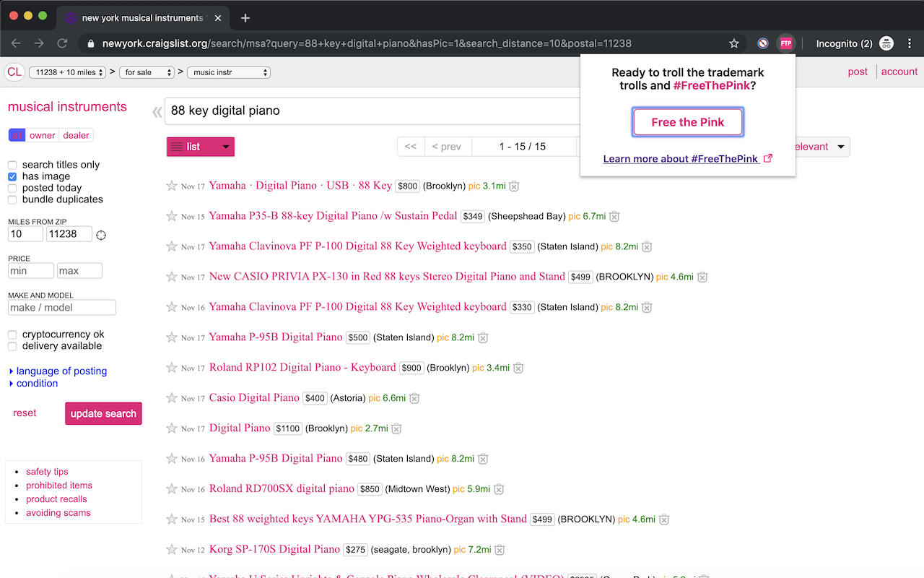This screenshot has height=578, width=924.
Task: Click the prohibited items link
Action: pos(59,486)
